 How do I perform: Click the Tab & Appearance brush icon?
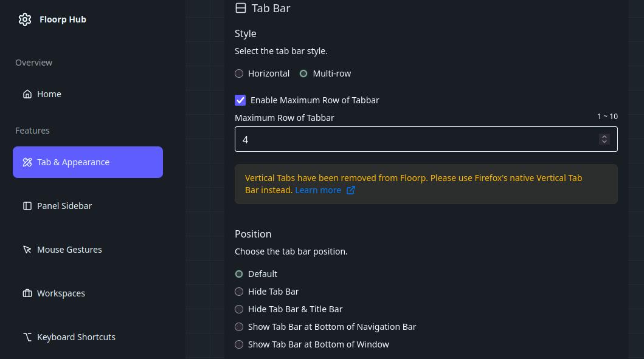27,162
